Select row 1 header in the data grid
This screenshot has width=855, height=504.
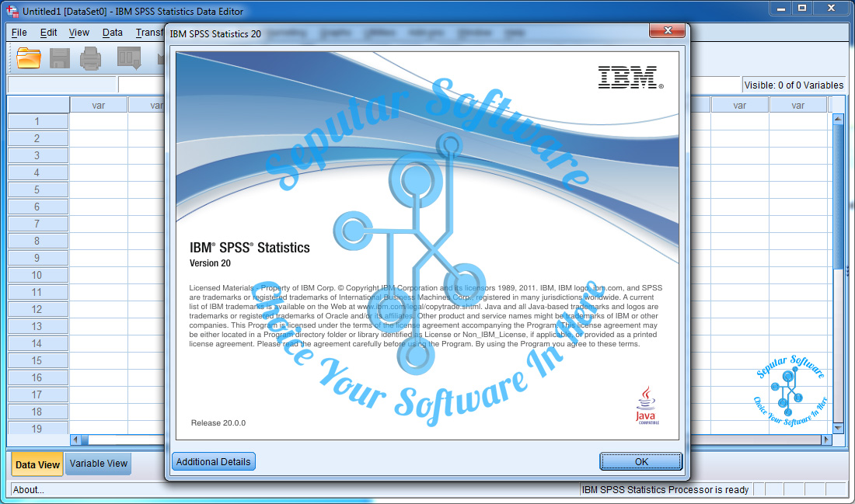coord(37,120)
